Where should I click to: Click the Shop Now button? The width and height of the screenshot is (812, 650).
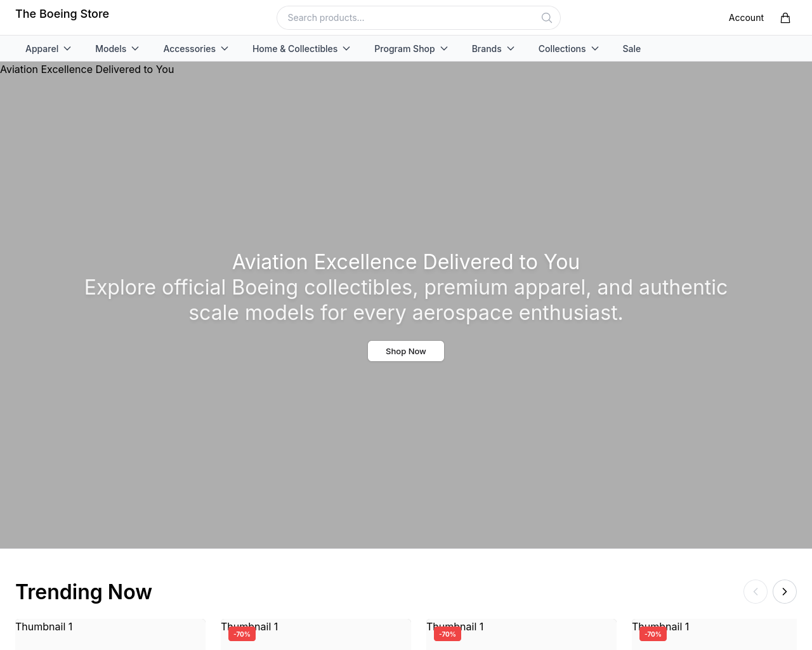point(406,351)
